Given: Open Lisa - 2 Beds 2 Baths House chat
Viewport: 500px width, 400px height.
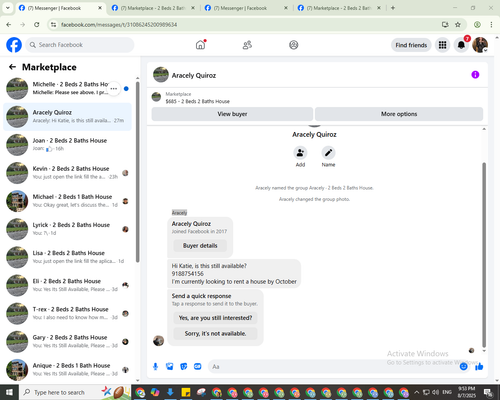Looking at the screenshot, I should (67, 257).
